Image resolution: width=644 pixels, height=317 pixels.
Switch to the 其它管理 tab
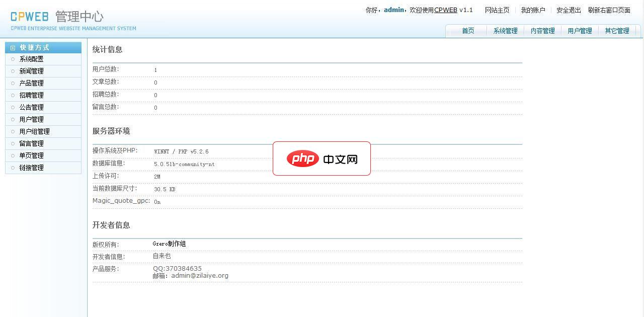coord(617,31)
